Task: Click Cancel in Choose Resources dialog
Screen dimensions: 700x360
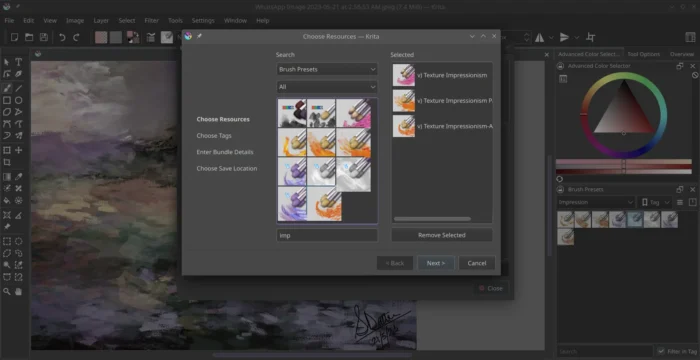Action: (x=477, y=263)
